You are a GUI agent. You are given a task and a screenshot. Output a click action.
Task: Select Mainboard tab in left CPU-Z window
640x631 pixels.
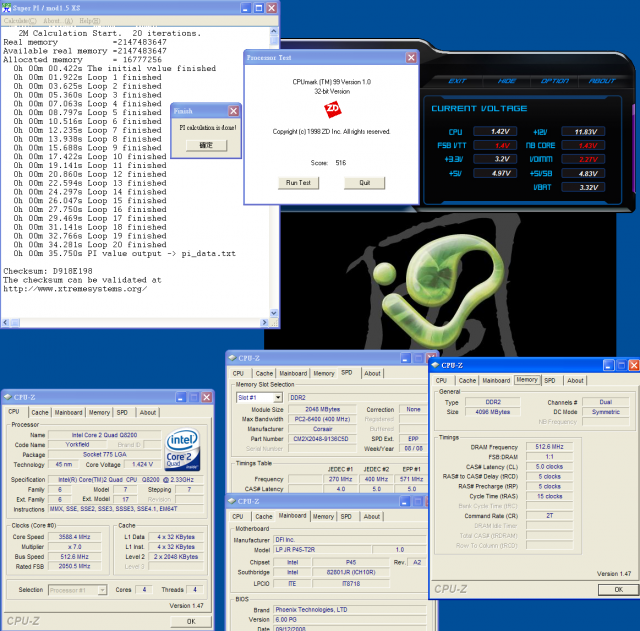pos(69,413)
